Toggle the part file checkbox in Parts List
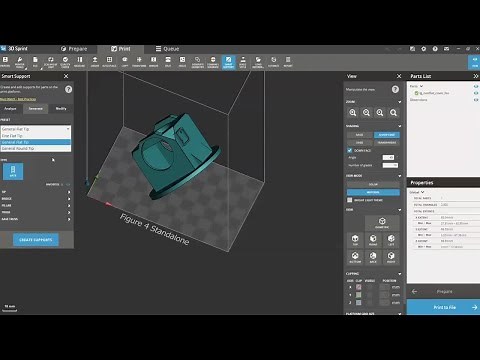Screen dimensions: 480x360 [416, 93]
